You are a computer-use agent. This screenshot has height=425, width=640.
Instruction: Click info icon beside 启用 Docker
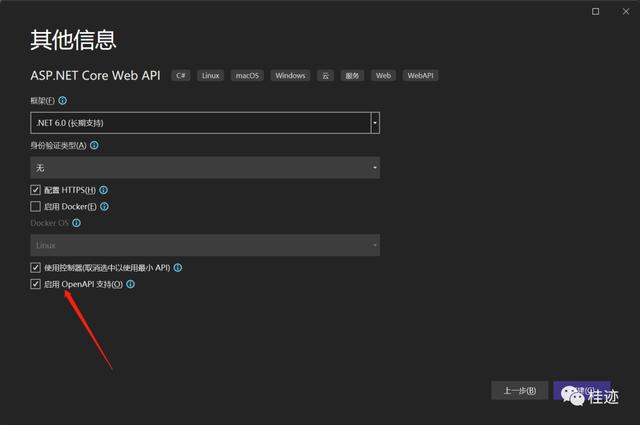(105, 206)
